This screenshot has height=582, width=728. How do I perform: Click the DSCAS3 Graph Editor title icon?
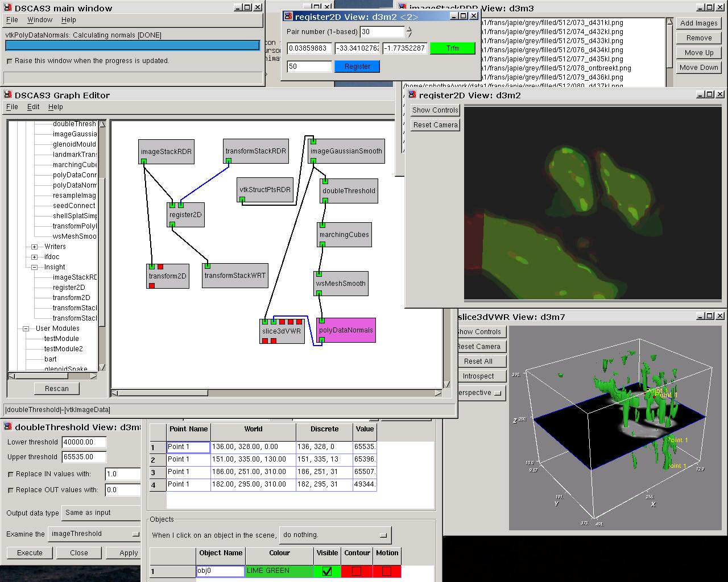(x=8, y=95)
